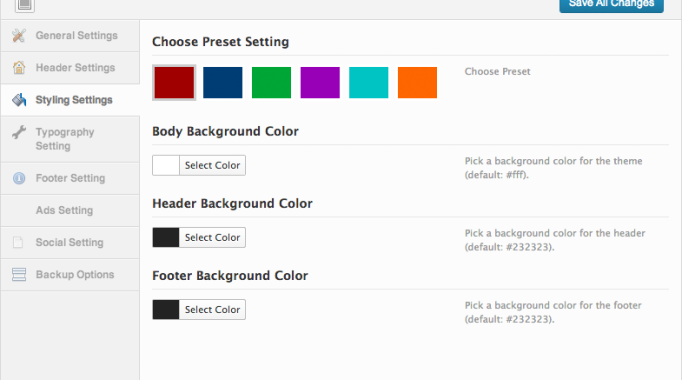Open Select Color for Footer Background
The image size is (682, 380).
coord(212,310)
